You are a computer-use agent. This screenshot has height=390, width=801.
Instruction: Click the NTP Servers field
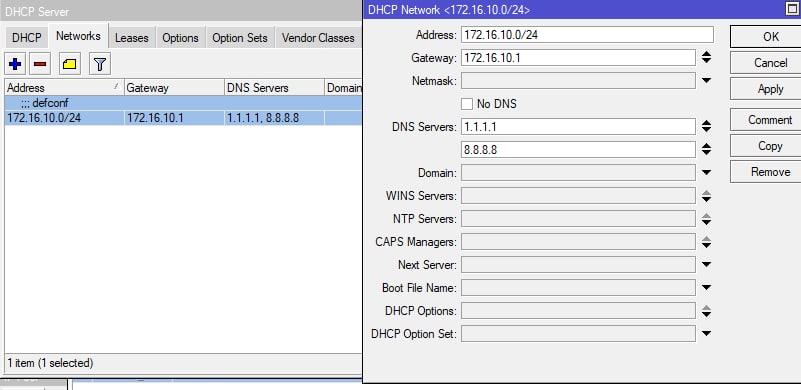pyautogui.click(x=578, y=219)
